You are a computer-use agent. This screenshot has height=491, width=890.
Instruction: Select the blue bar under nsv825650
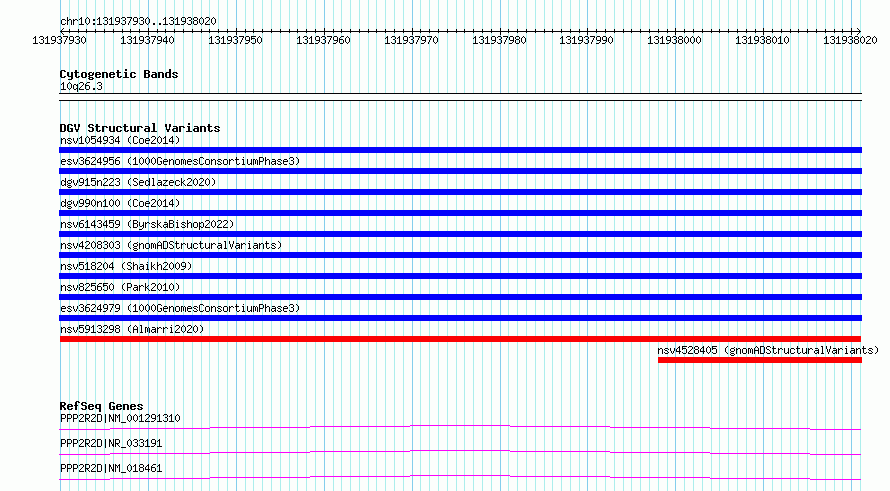tap(460, 297)
